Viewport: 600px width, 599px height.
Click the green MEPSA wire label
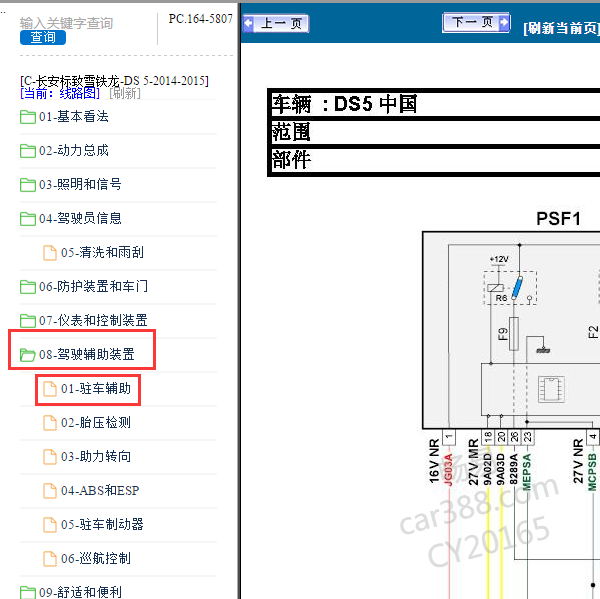pyautogui.click(x=527, y=472)
